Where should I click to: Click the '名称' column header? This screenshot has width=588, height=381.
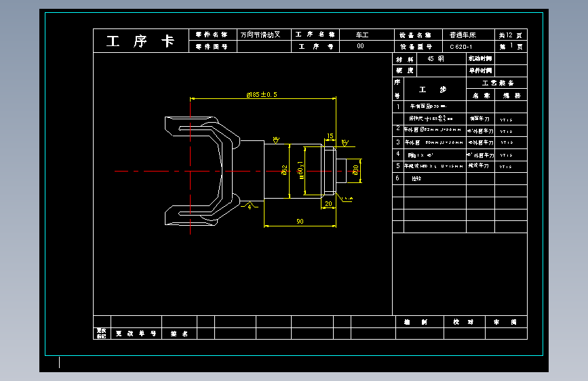[x=481, y=95]
